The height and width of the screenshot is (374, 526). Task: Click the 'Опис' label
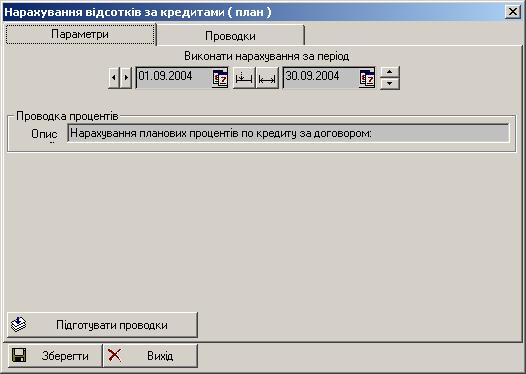pyautogui.click(x=44, y=134)
